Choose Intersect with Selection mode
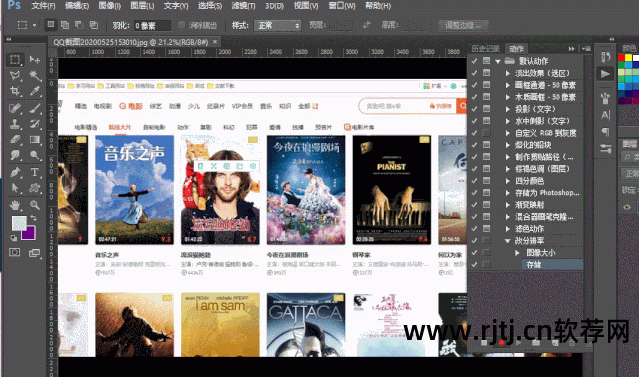639x377 pixels. coord(94,25)
